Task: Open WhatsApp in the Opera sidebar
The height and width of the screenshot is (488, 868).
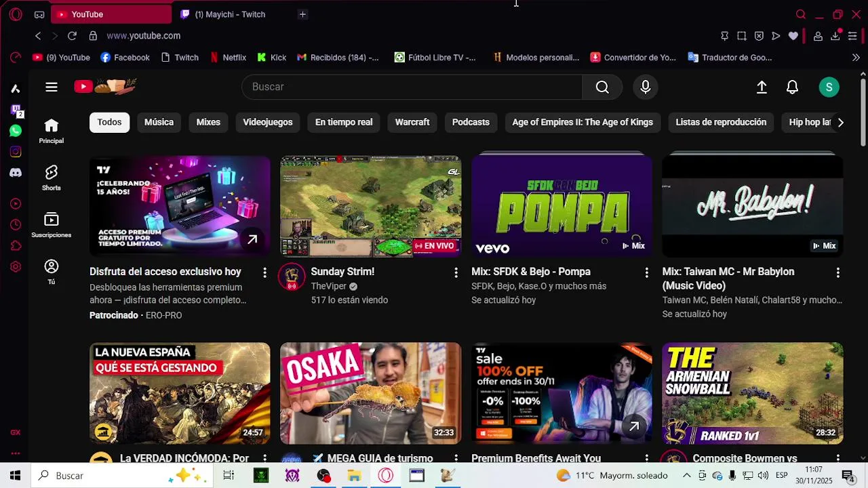Action: coord(16,131)
